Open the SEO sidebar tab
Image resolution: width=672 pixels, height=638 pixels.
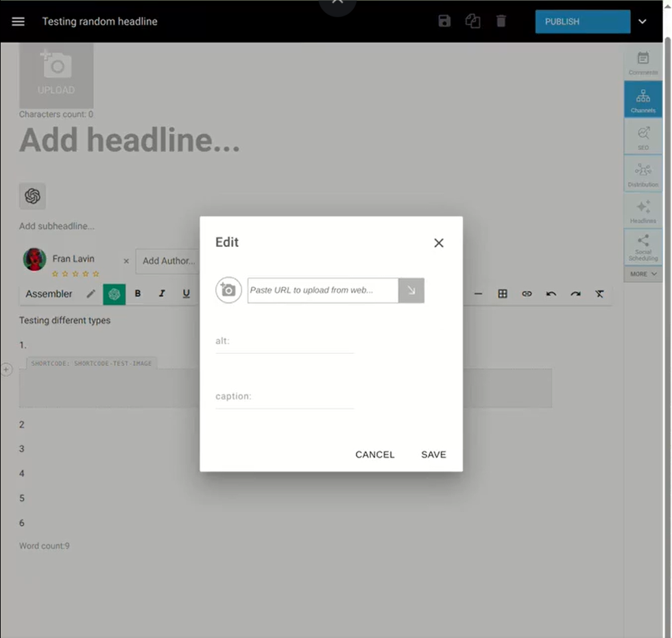tap(643, 137)
